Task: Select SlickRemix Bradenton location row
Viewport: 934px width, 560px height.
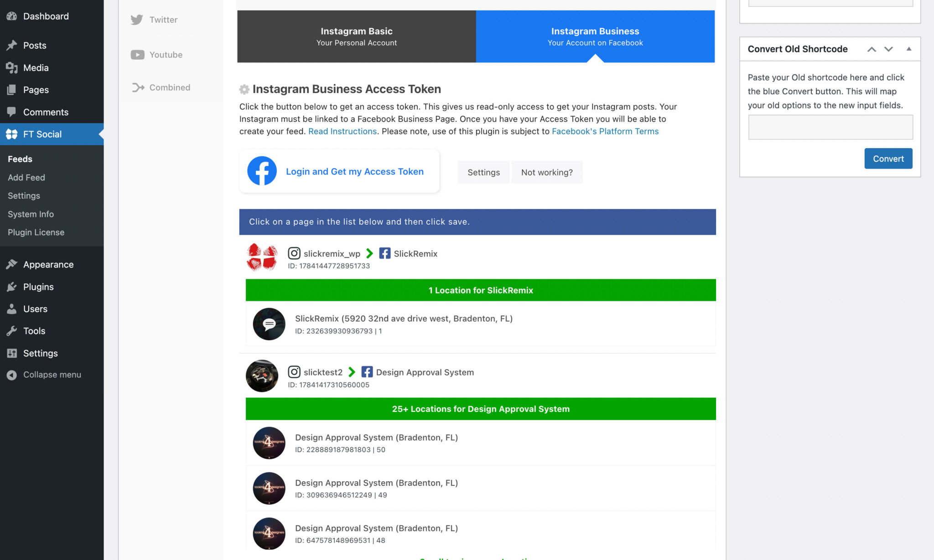Action: click(x=481, y=324)
